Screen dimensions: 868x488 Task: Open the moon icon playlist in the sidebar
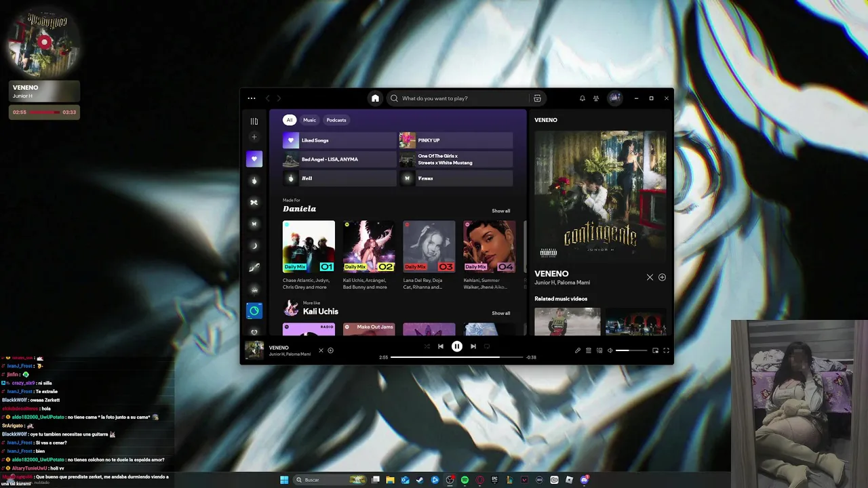[254, 245]
